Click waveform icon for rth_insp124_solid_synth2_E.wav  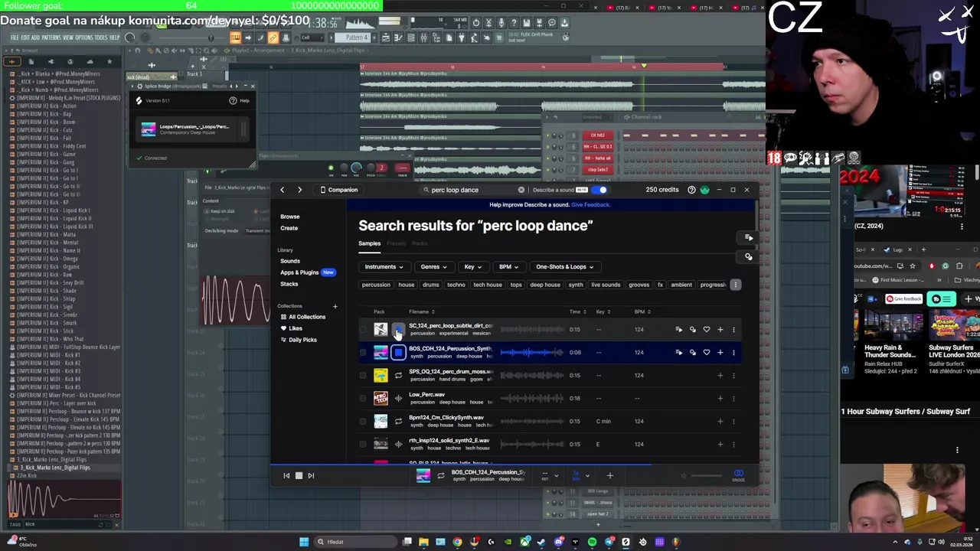pos(398,445)
